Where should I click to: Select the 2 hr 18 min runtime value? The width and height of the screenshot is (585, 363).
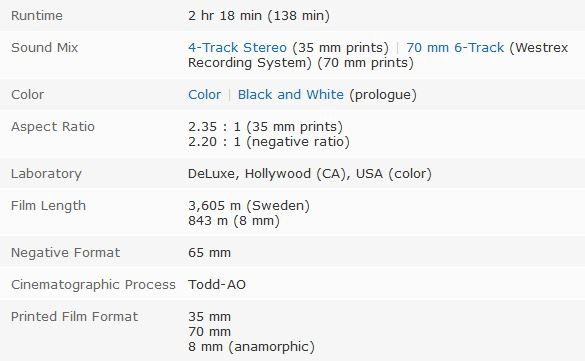[x=259, y=16]
